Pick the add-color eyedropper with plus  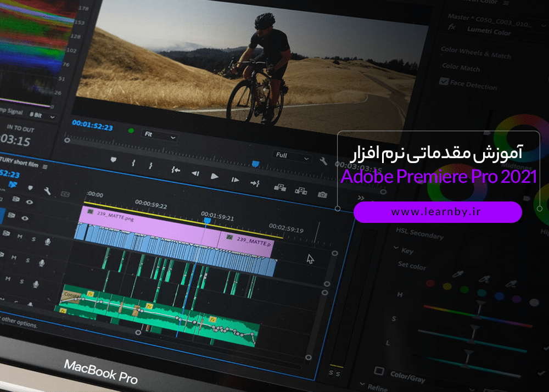(x=485, y=279)
